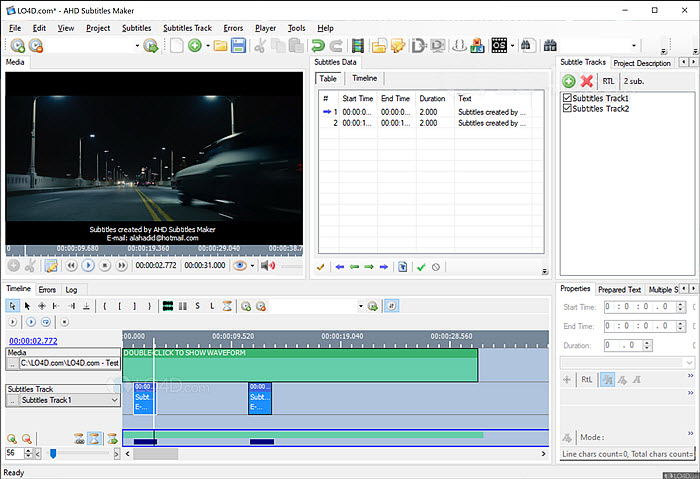The image size is (700, 479).
Task: Open the dropdown arrow beside OS icon
Action: [512, 46]
